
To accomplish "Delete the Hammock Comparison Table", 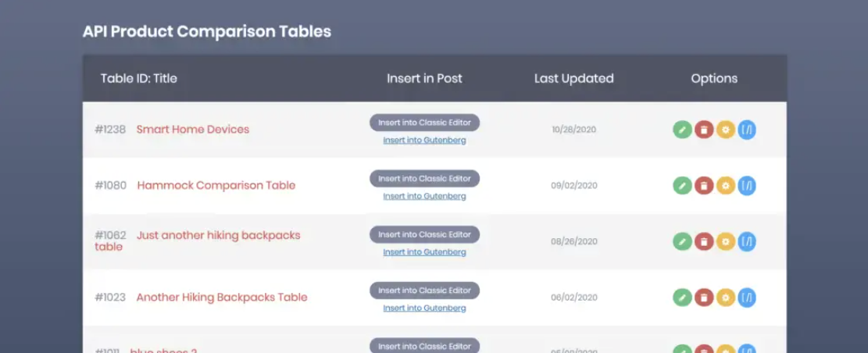I will [x=704, y=186].
